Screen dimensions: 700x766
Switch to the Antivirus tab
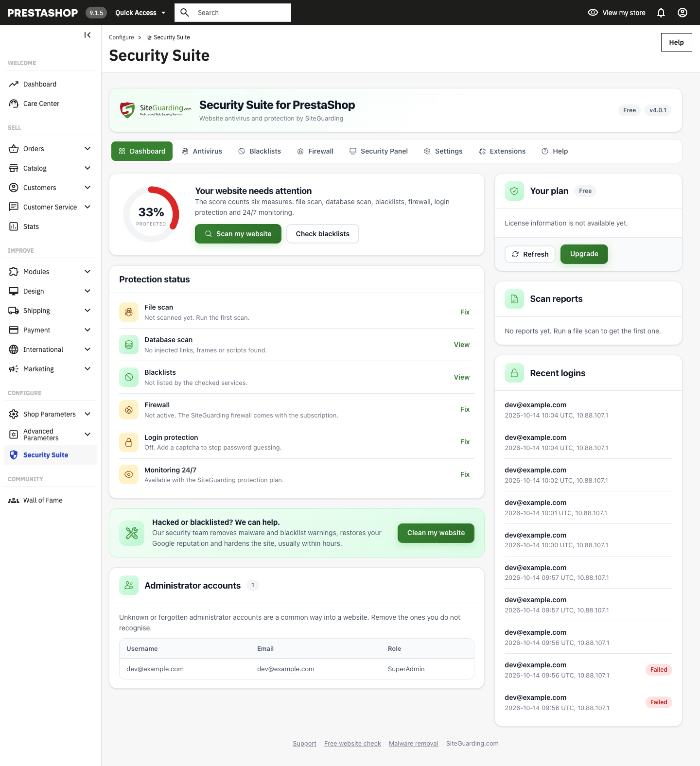[202, 151]
